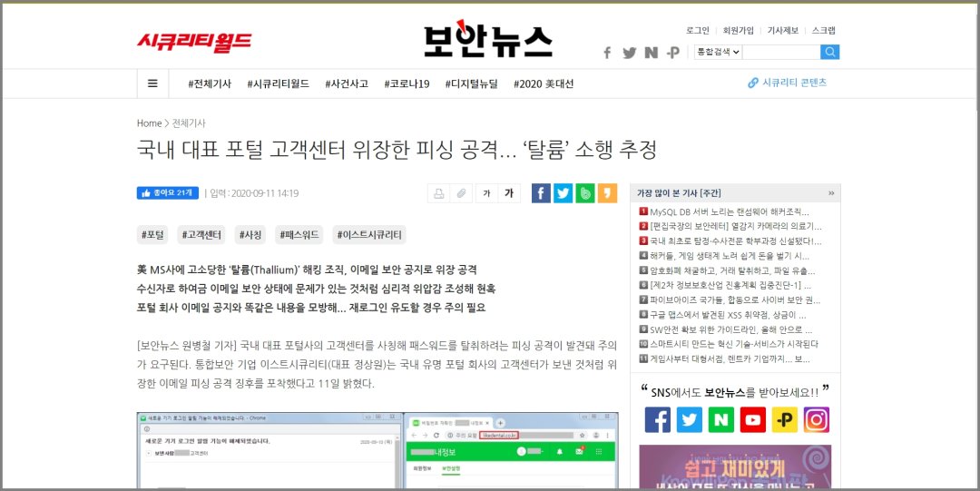Click the 가장 많이 본 기사 [주간] heading

pos(679,193)
